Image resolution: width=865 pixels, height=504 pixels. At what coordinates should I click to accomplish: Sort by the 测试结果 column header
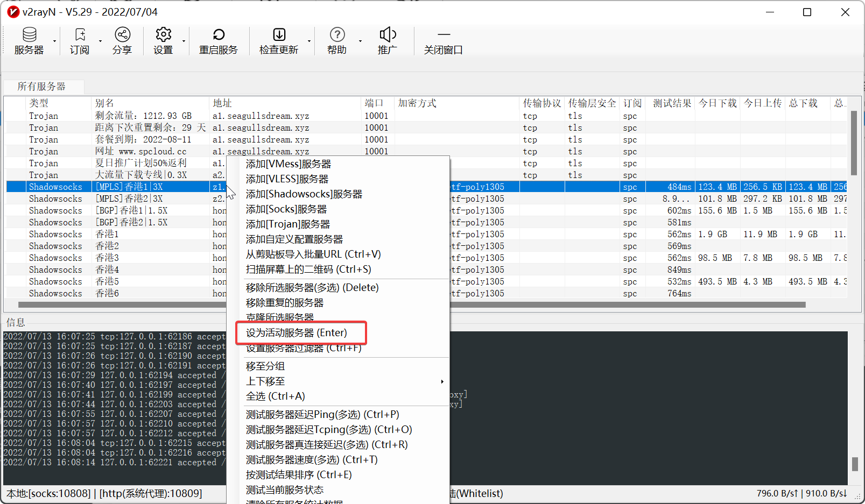tap(671, 103)
